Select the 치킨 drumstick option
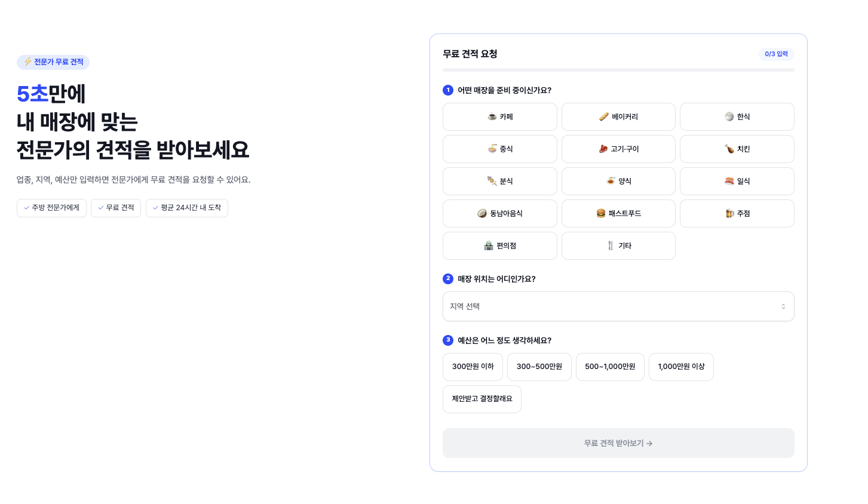 [x=737, y=149]
